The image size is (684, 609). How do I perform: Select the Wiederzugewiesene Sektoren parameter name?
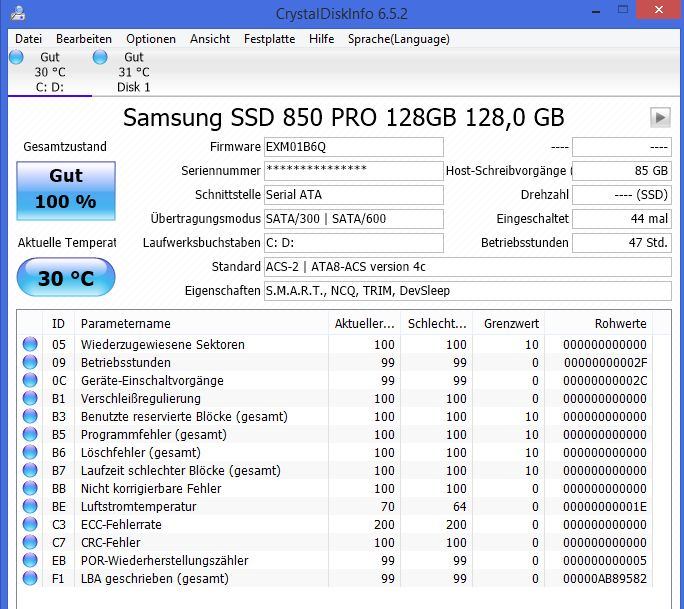[x=163, y=345]
